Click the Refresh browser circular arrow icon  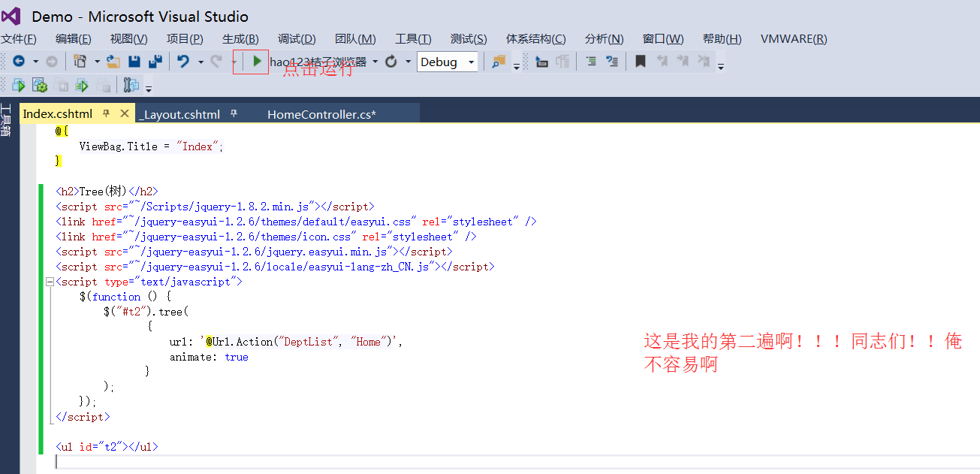[391, 62]
